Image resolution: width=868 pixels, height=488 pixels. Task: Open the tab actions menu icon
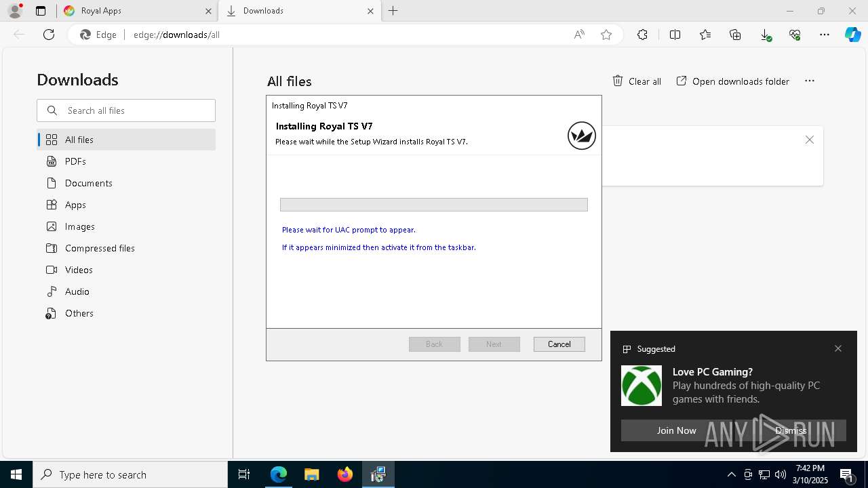[41, 11]
